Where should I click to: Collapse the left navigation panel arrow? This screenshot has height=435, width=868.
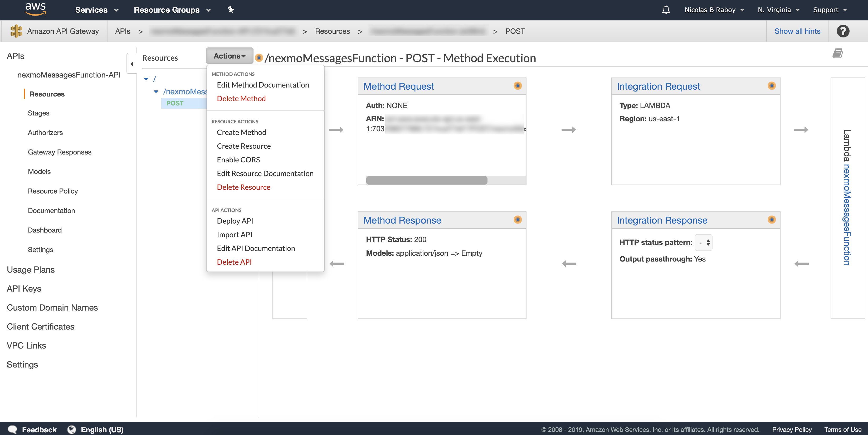(x=132, y=63)
